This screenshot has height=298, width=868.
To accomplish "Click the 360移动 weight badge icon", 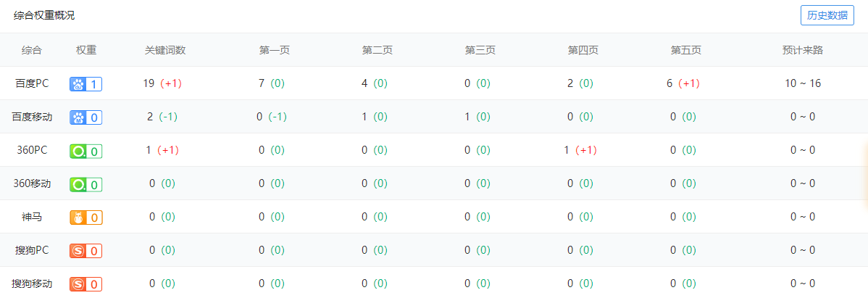I will [x=85, y=184].
